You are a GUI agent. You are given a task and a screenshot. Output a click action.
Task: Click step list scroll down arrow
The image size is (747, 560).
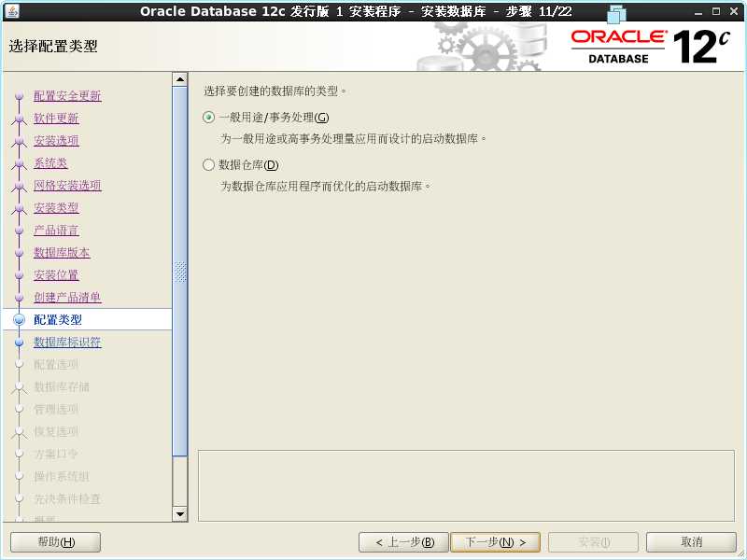[x=179, y=514]
